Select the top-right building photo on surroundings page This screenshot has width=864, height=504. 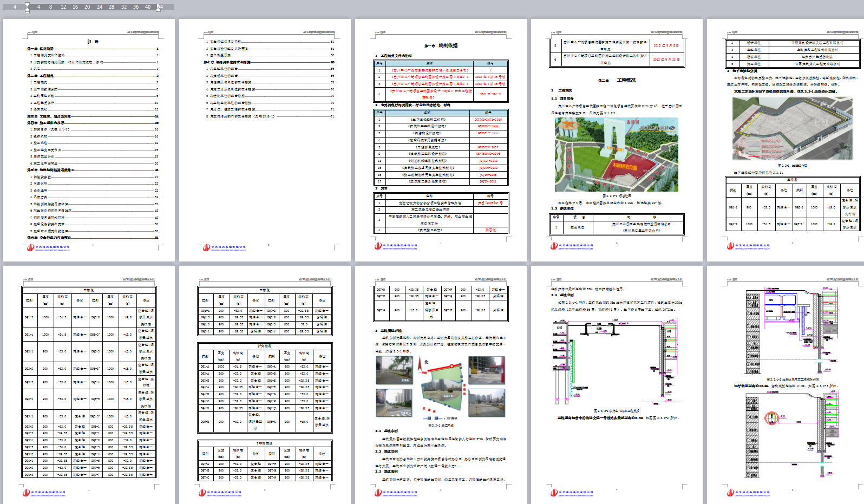(x=487, y=370)
